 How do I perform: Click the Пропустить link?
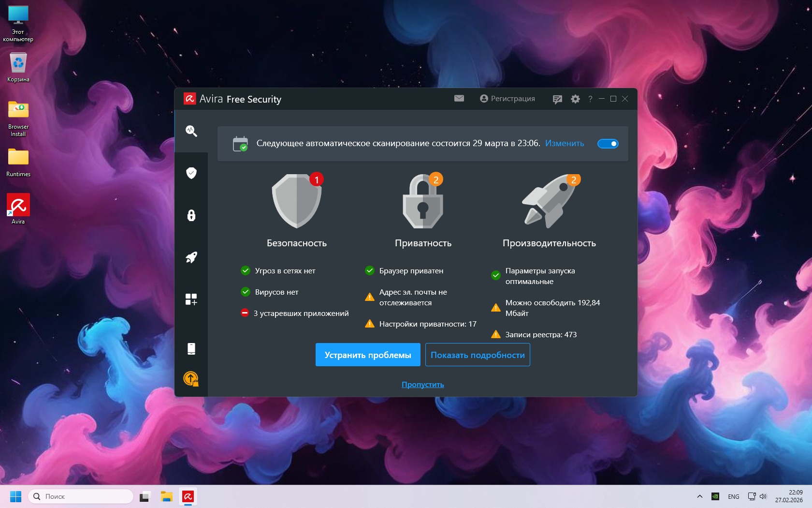[422, 385]
